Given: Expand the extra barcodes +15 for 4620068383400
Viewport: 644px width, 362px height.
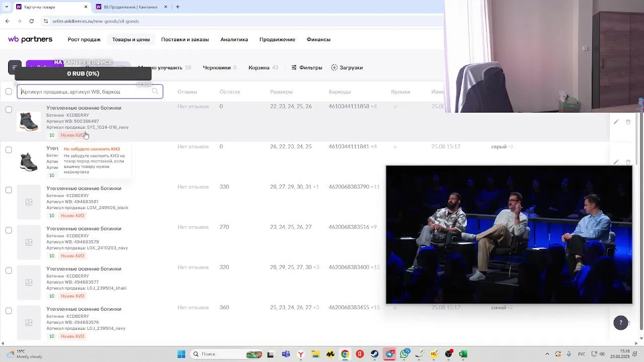Looking at the screenshot, I should click(375, 267).
